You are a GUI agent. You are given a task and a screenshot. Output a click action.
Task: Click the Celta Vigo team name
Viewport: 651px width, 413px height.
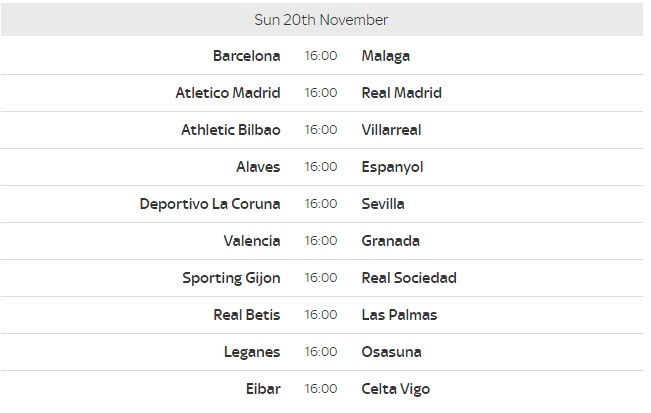[x=396, y=389]
